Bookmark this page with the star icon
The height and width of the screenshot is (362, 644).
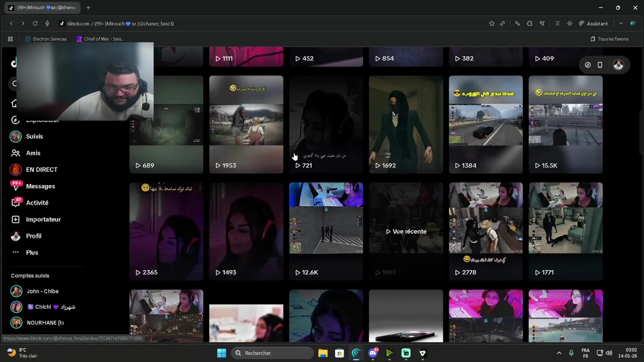click(492, 24)
